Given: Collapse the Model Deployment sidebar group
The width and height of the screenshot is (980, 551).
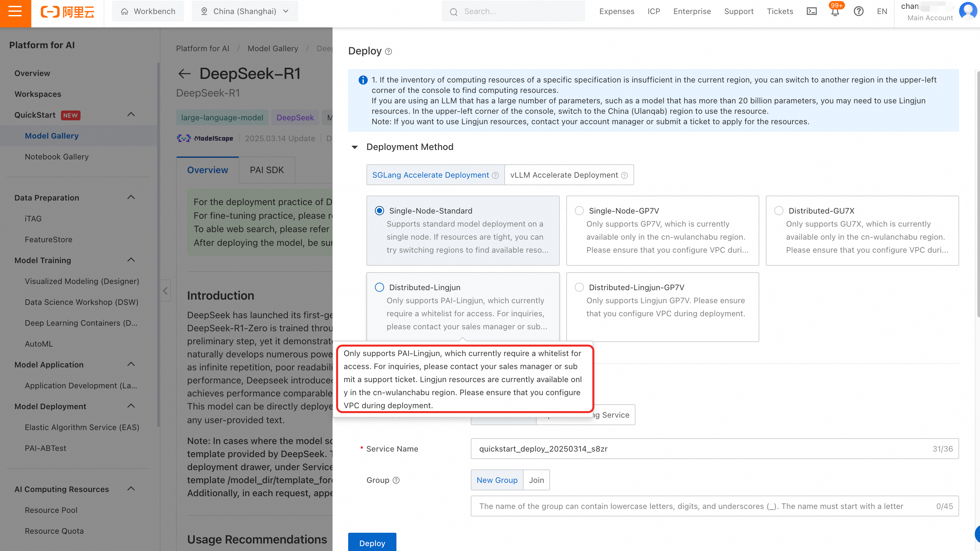Looking at the screenshot, I should tap(131, 406).
